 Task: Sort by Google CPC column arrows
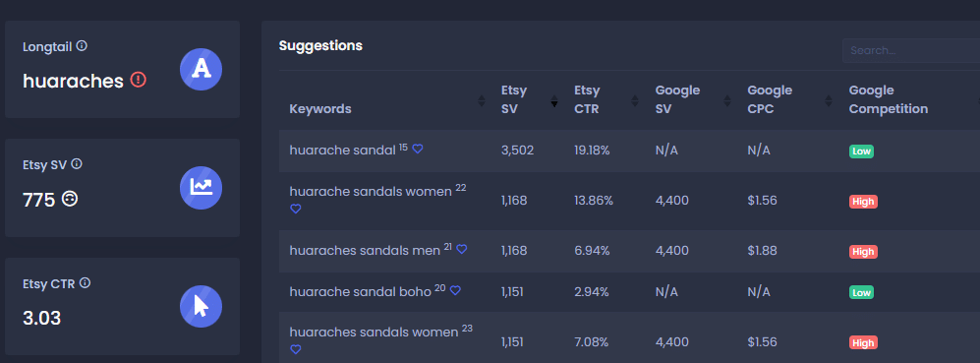point(829,100)
